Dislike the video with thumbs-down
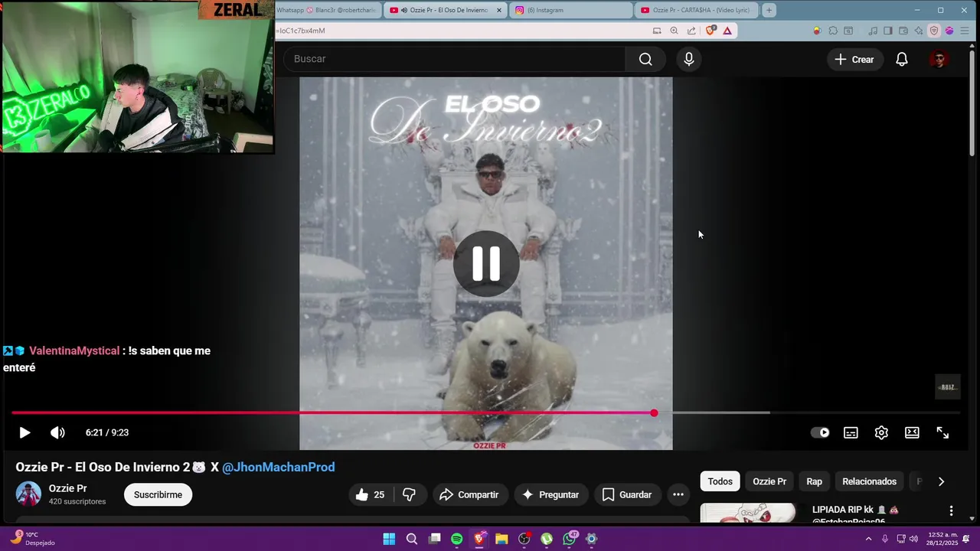 [410, 495]
